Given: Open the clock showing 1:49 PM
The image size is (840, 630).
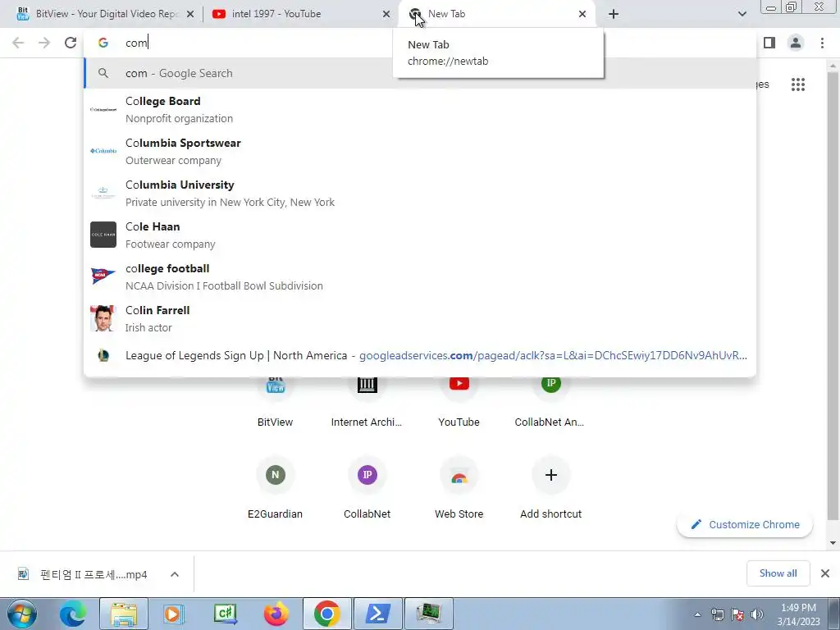Looking at the screenshot, I should point(798,614).
